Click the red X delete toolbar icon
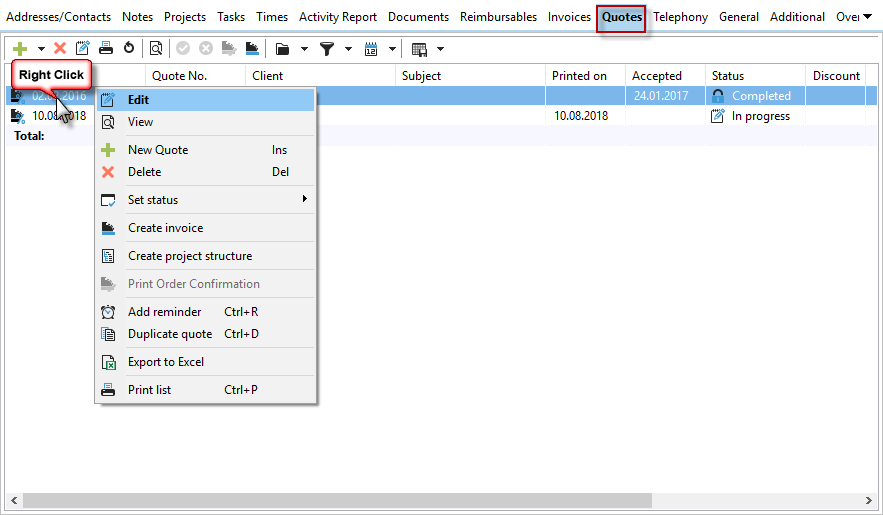 pos(60,48)
